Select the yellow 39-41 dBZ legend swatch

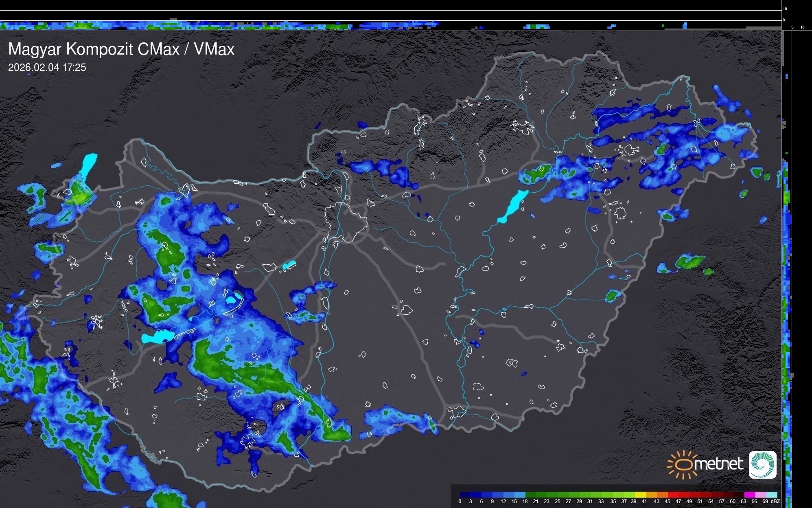pos(641,495)
